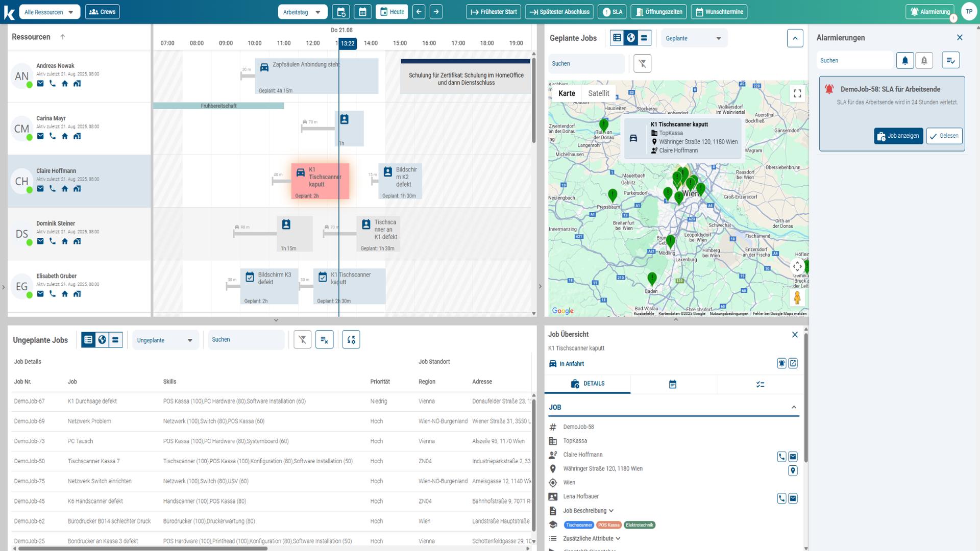The width and height of the screenshot is (980, 551).
Task: Switch map to Satellit tab
Action: coord(598,93)
